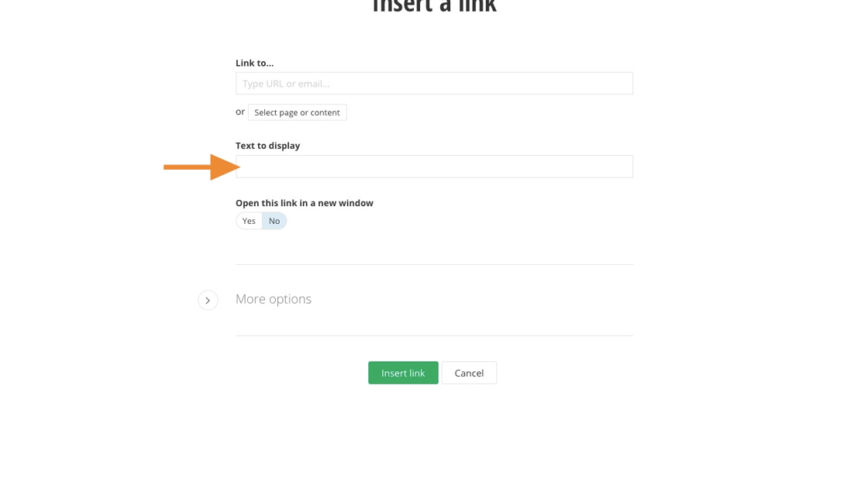Image resolution: width=868 pixels, height=485 pixels.
Task: Click the divider line below More options
Action: click(434, 335)
